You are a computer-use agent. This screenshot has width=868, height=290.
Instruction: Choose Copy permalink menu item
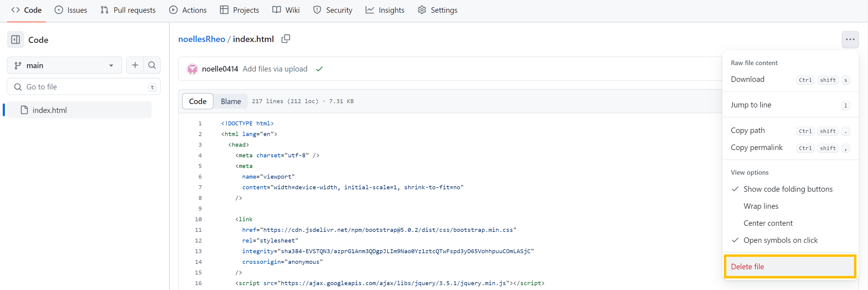790,148
